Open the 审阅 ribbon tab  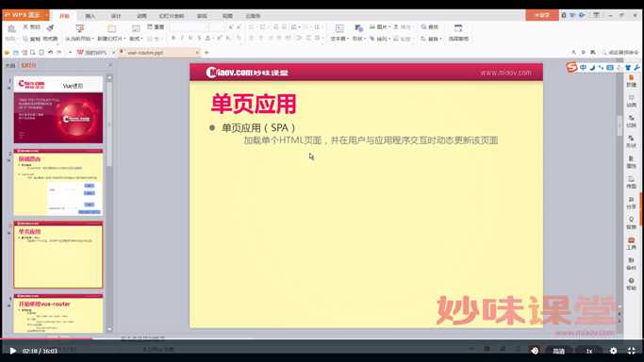tap(202, 16)
